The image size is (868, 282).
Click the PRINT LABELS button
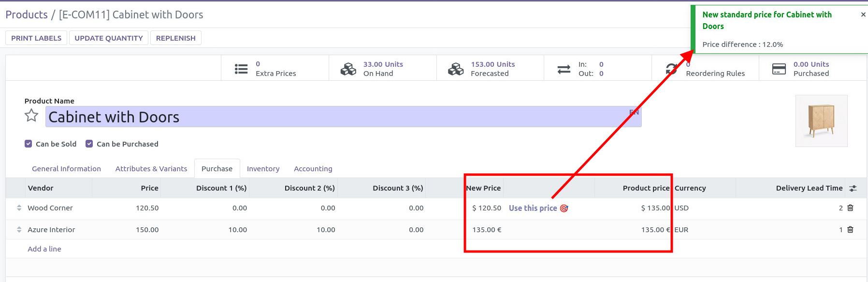(x=36, y=38)
